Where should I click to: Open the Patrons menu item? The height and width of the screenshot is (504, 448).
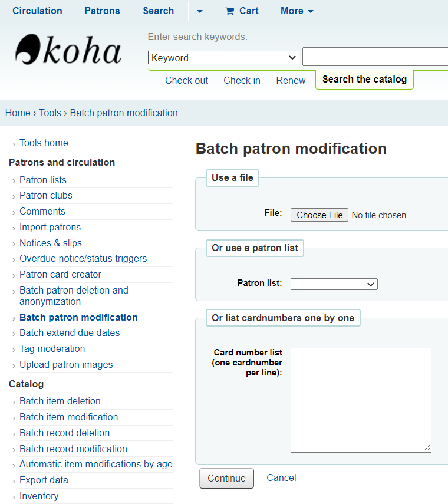tap(102, 11)
